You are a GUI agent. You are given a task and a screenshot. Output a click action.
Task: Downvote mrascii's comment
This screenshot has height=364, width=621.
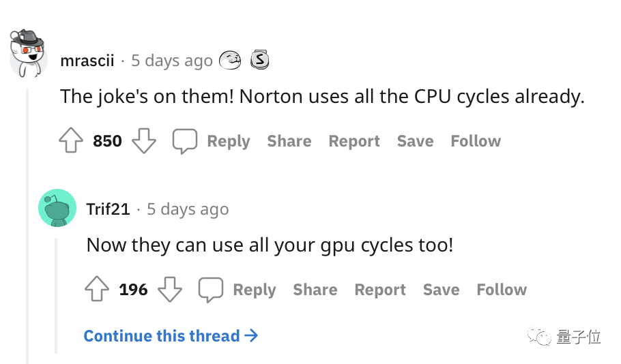coord(143,141)
